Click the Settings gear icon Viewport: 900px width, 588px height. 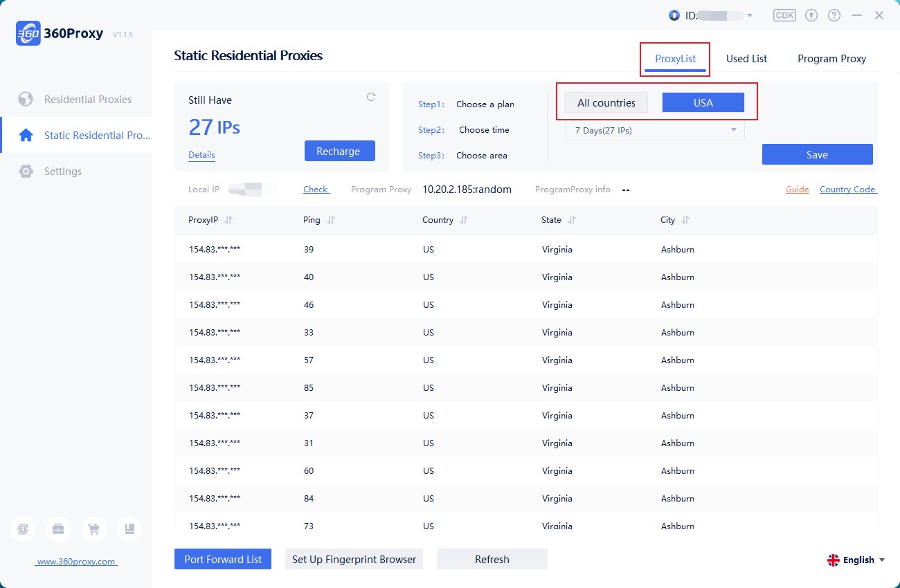click(26, 172)
